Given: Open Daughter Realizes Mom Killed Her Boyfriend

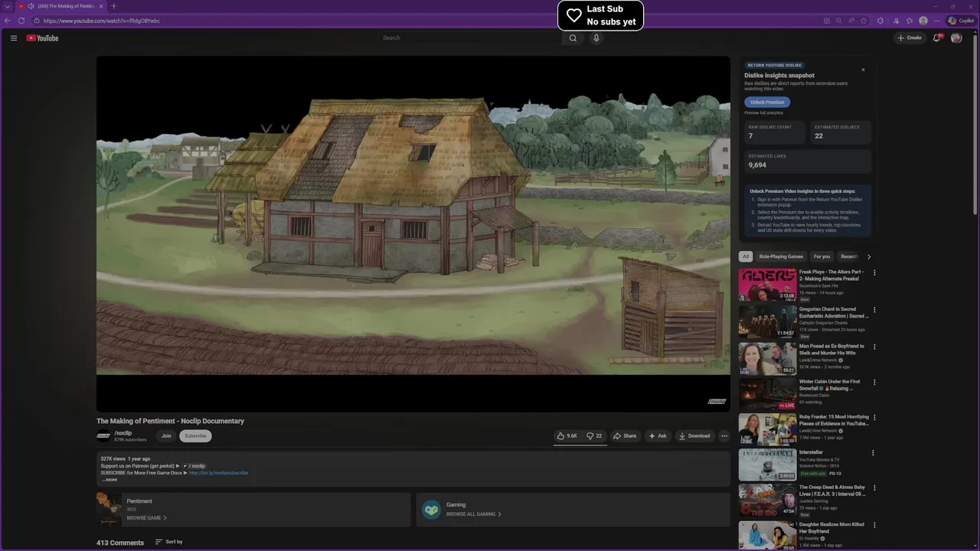Looking at the screenshot, I should click(x=831, y=527).
